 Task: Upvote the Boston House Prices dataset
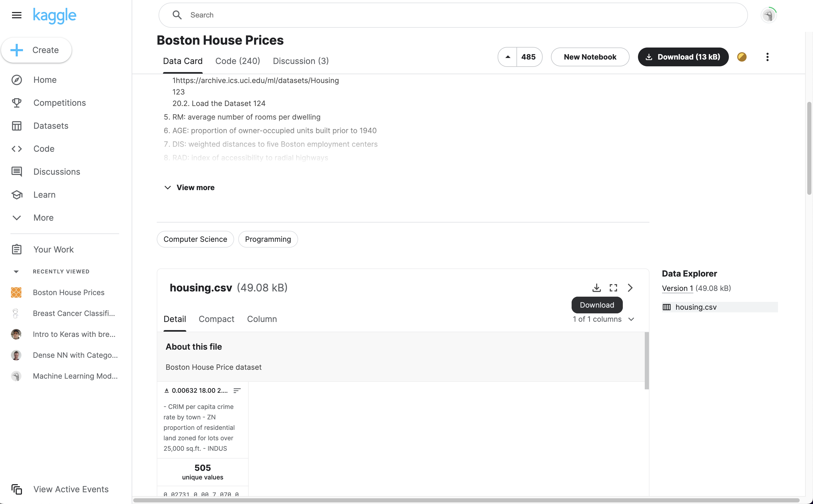click(508, 57)
